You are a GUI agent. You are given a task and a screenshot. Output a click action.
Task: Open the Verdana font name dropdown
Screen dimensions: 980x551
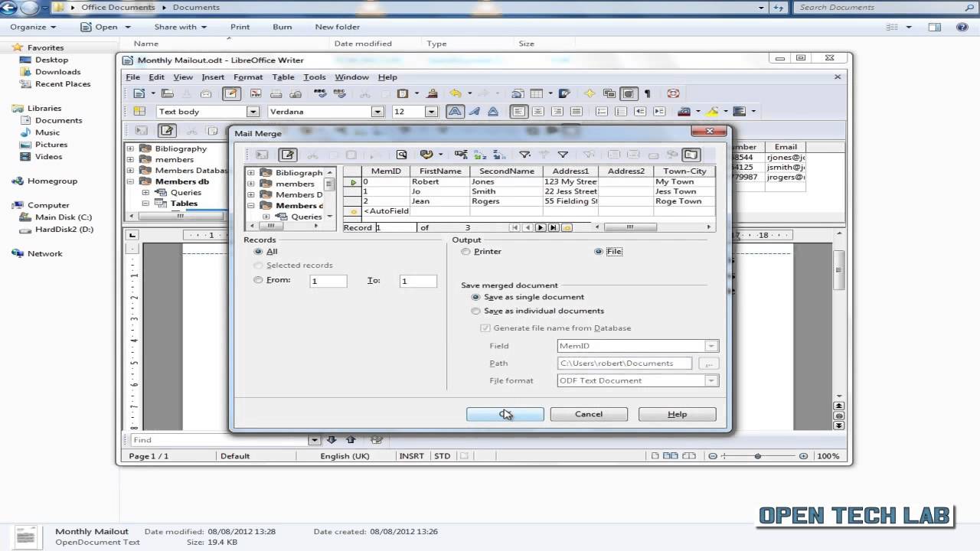pyautogui.click(x=377, y=112)
